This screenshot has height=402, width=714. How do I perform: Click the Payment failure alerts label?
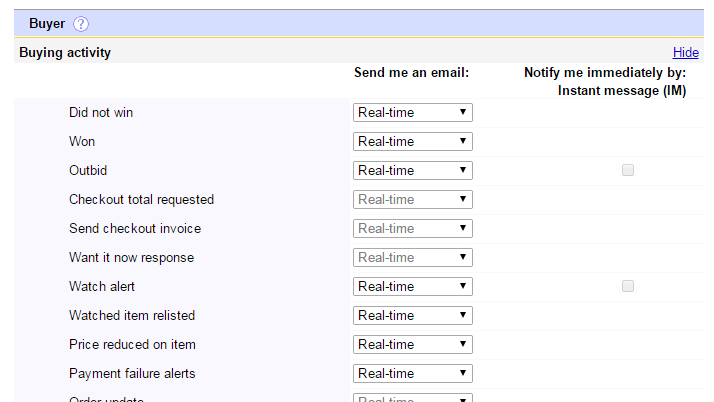(x=132, y=373)
